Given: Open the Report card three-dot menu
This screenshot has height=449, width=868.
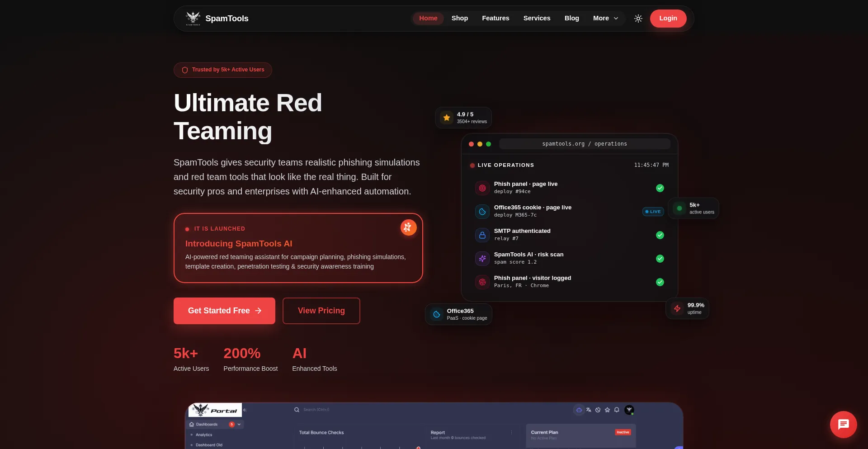Looking at the screenshot, I should click(x=511, y=433).
